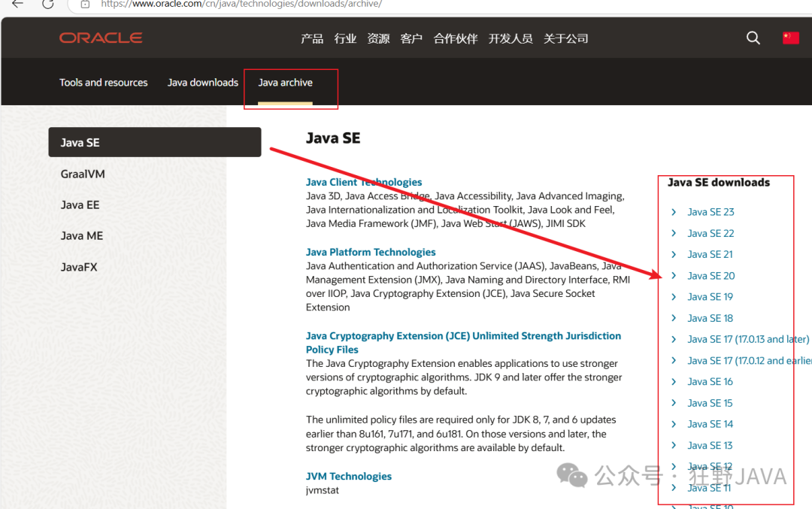Open the 行业 top menu
Screen dimensions: 812x509
coord(345,38)
